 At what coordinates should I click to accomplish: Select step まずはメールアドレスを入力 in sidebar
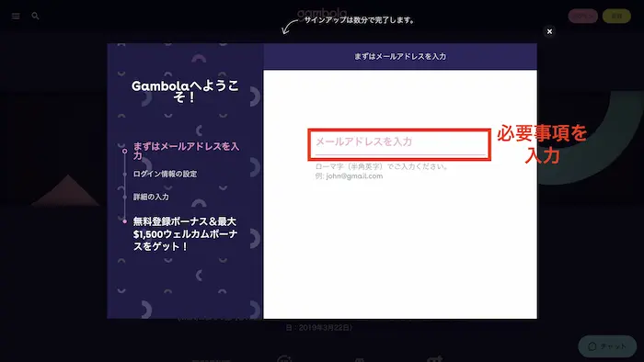(x=186, y=151)
